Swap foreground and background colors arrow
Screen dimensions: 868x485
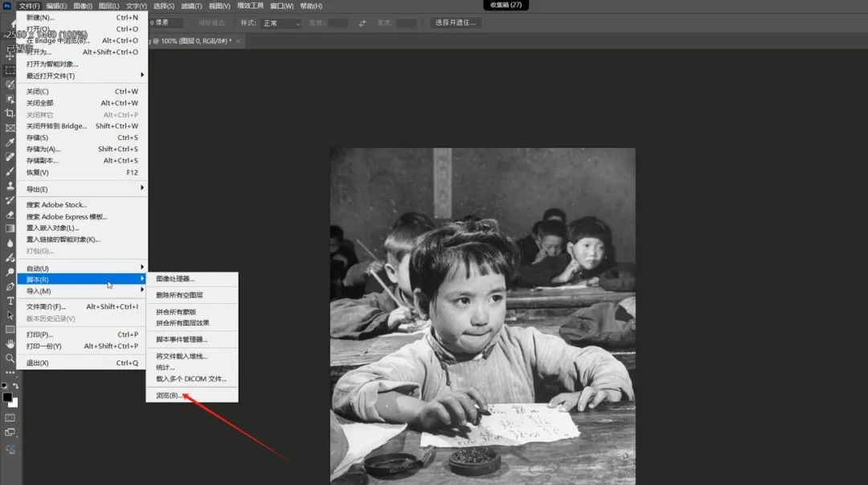(15, 386)
